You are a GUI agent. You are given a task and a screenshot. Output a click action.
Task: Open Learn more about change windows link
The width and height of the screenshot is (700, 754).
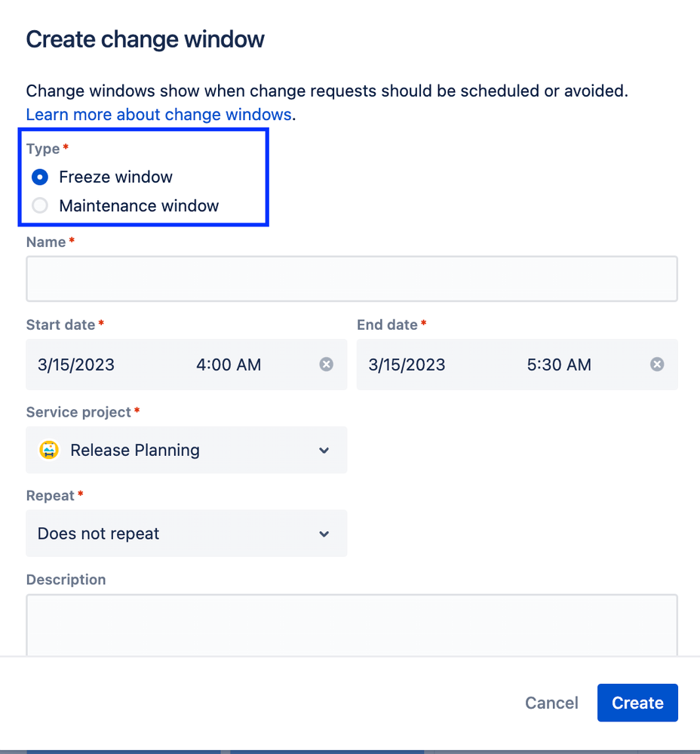click(159, 115)
